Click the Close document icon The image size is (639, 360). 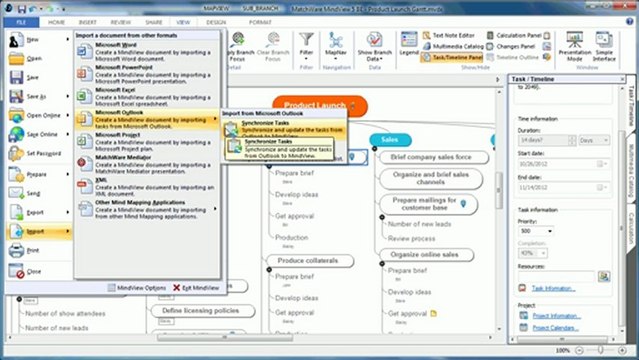16,271
